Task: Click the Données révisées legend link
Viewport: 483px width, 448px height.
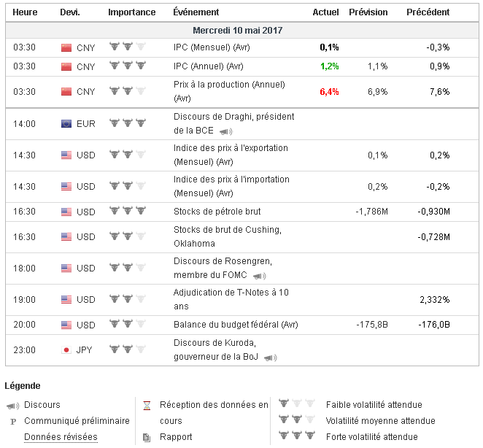Action: point(61,437)
